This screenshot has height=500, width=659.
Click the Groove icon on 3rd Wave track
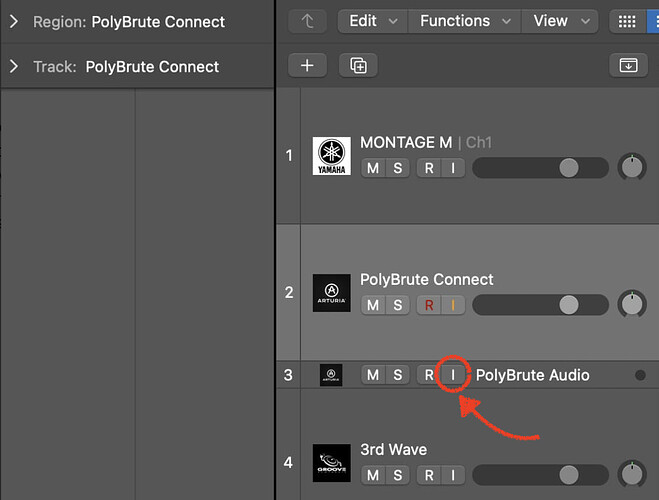(332, 463)
